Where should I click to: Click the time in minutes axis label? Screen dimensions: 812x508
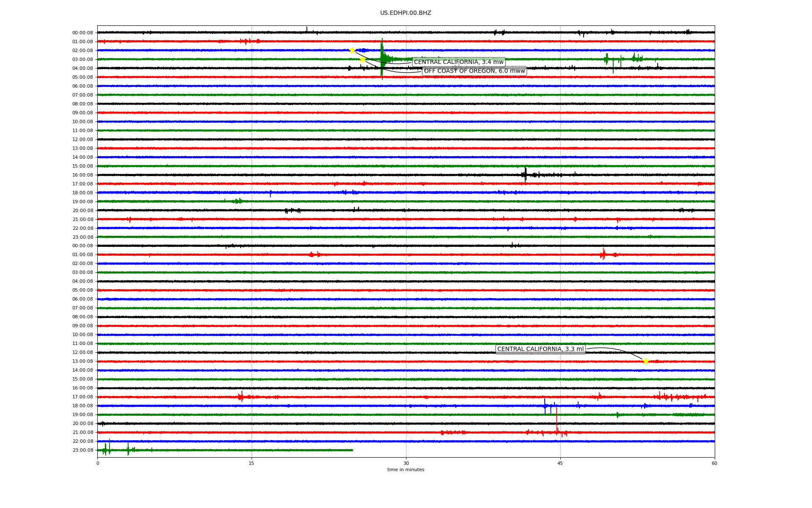click(x=405, y=469)
